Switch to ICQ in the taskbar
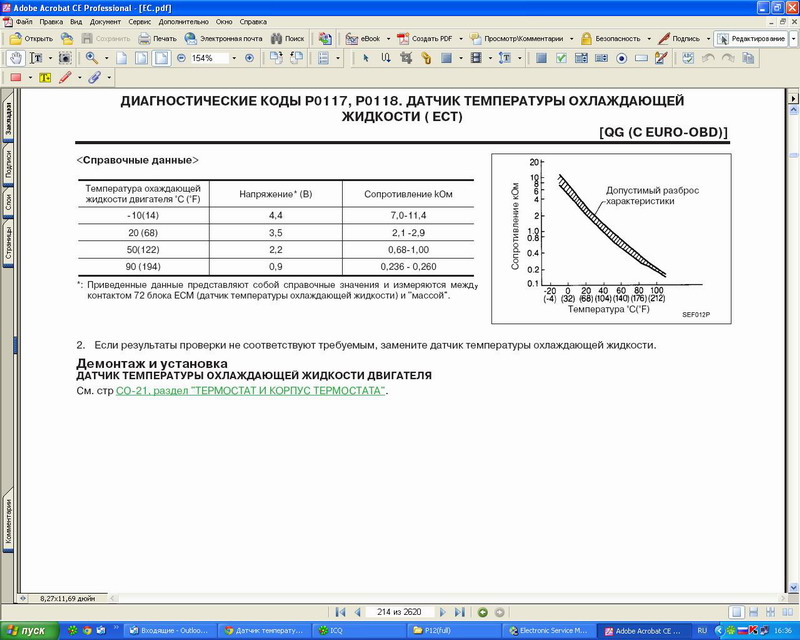The image size is (800, 640). tap(359, 631)
